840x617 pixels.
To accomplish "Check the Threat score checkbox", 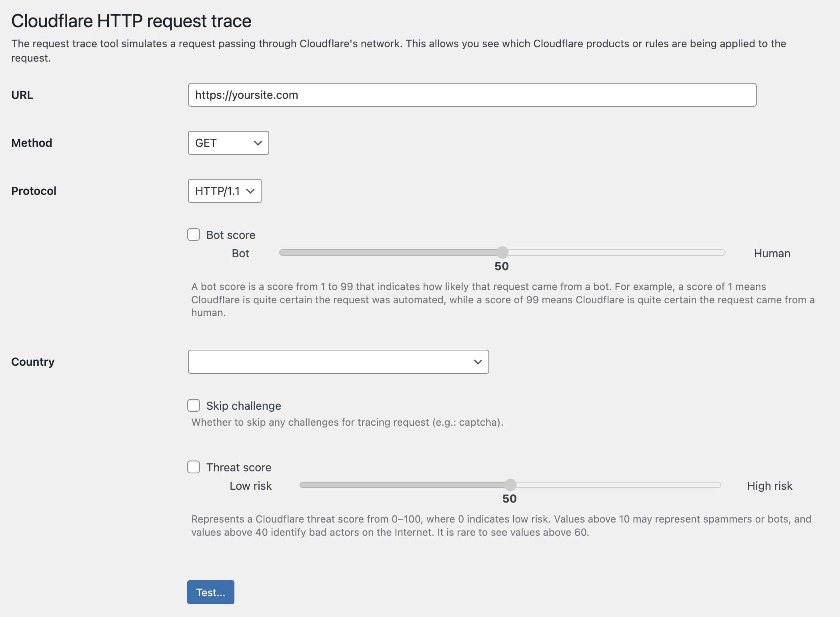I will [x=194, y=467].
